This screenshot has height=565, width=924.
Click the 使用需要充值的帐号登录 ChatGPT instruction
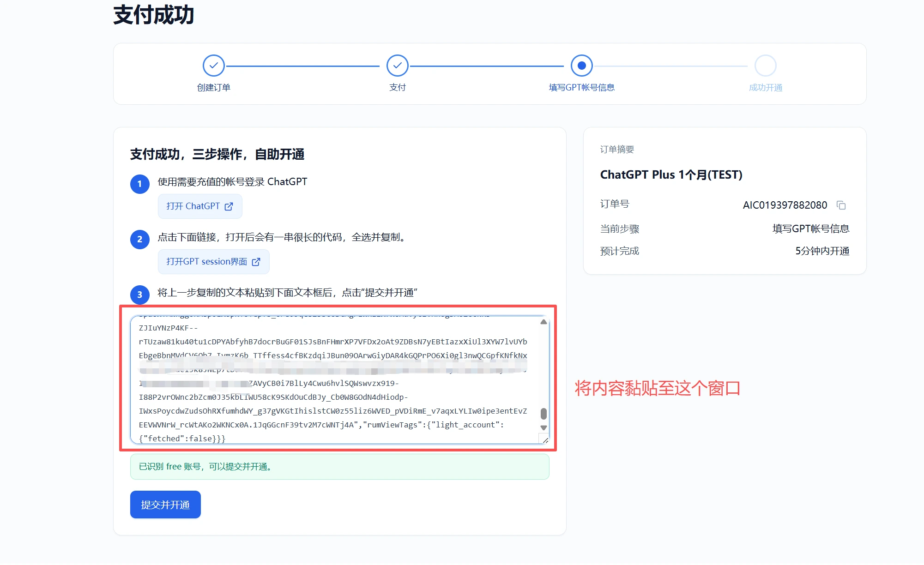[232, 182]
